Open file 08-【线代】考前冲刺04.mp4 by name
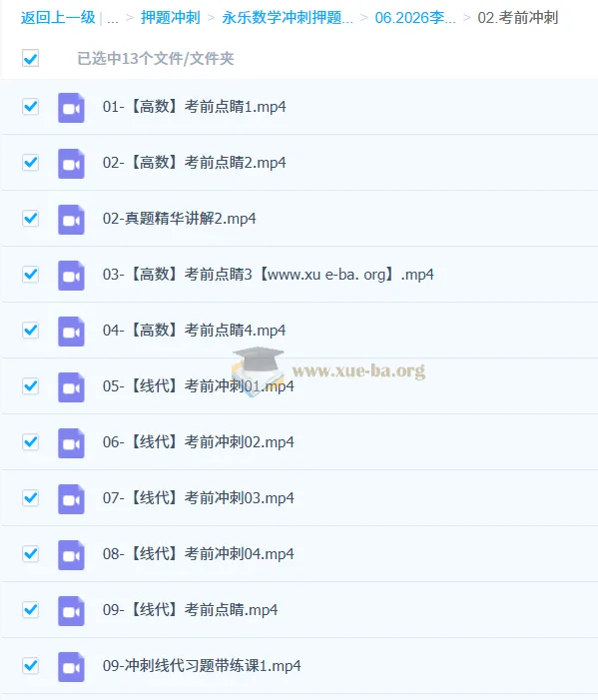 pos(199,554)
